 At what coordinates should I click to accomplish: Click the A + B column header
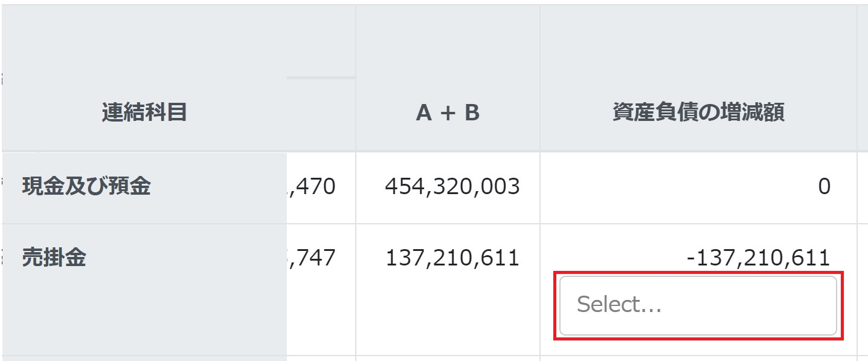pyautogui.click(x=448, y=113)
